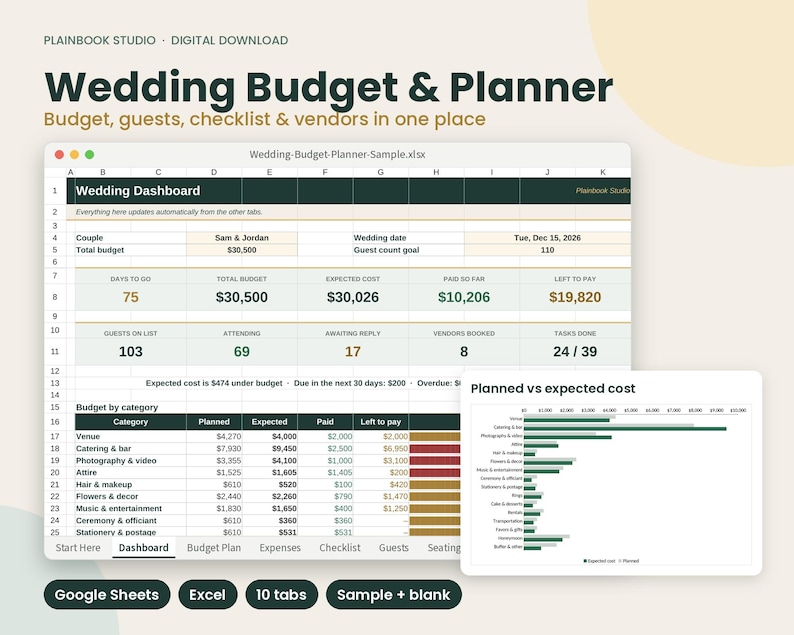
Task: Click the Catering & bar green chart bar
Action: click(625, 428)
